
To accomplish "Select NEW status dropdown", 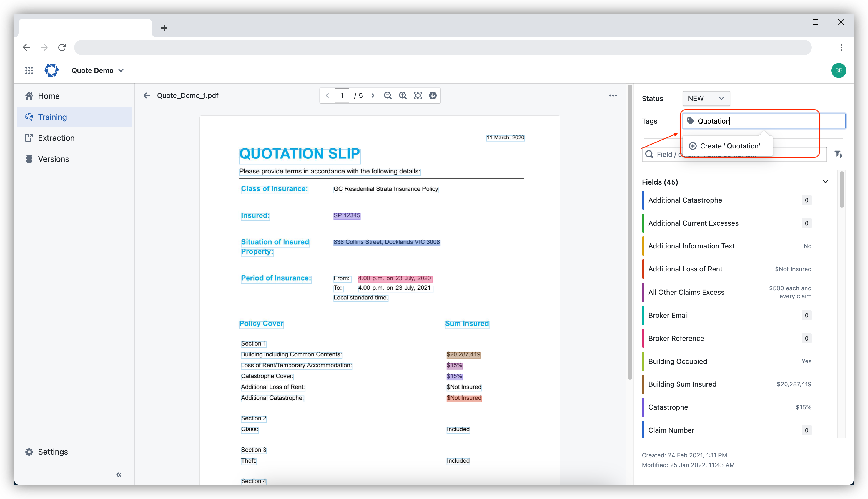I will pyautogui.click(x=706, y=98).
